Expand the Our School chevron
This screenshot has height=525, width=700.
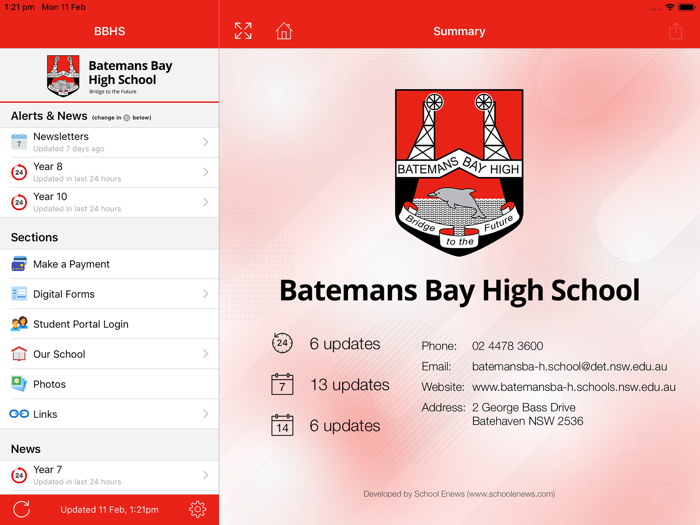(x=205, y=354)
